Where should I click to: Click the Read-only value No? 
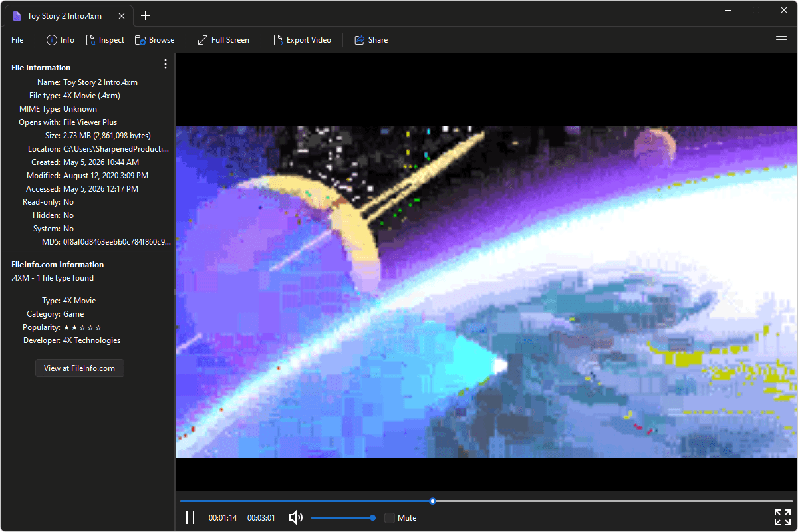(x=68, y=202)
